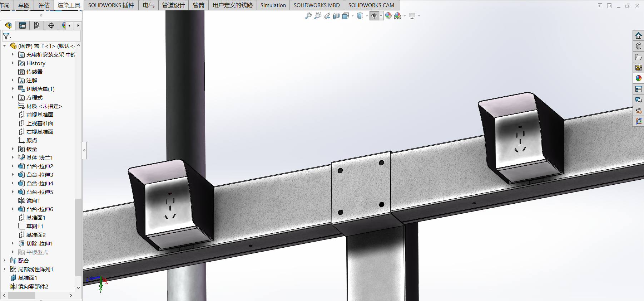Show earlier manager tabs with left arrow
Screen dimensions: 644x301
[69, 25]
